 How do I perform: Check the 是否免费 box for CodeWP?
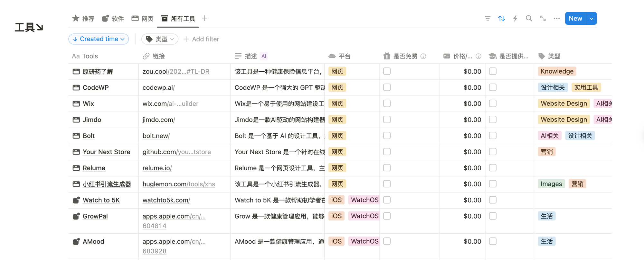(387, 87)
